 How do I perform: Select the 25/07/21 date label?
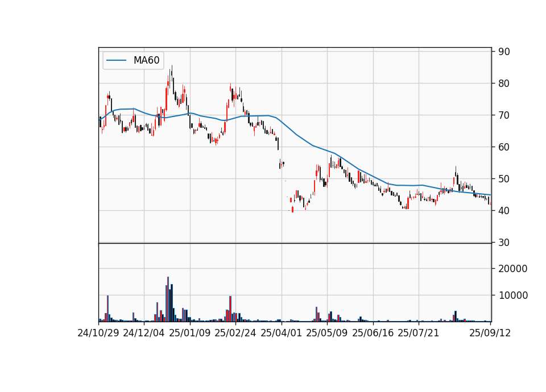pos(419,333)
